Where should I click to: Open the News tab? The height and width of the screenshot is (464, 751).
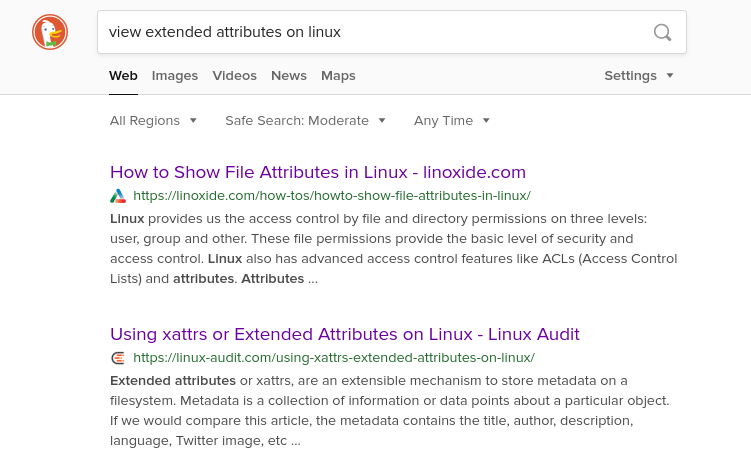click(x=289, y=76)
